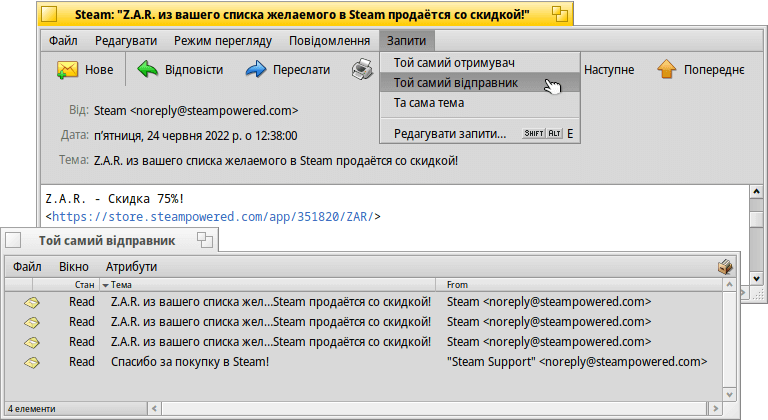Click mail icon of first Z.A.R. row

(32, 302)
